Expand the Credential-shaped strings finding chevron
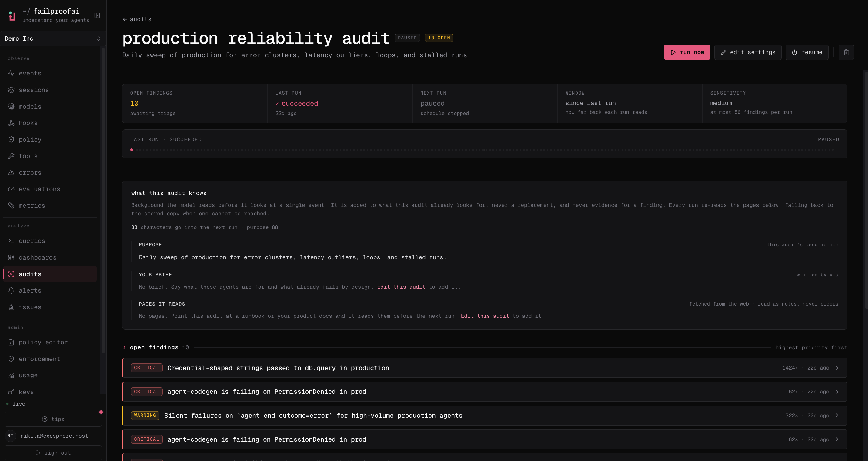 [837, 368]
